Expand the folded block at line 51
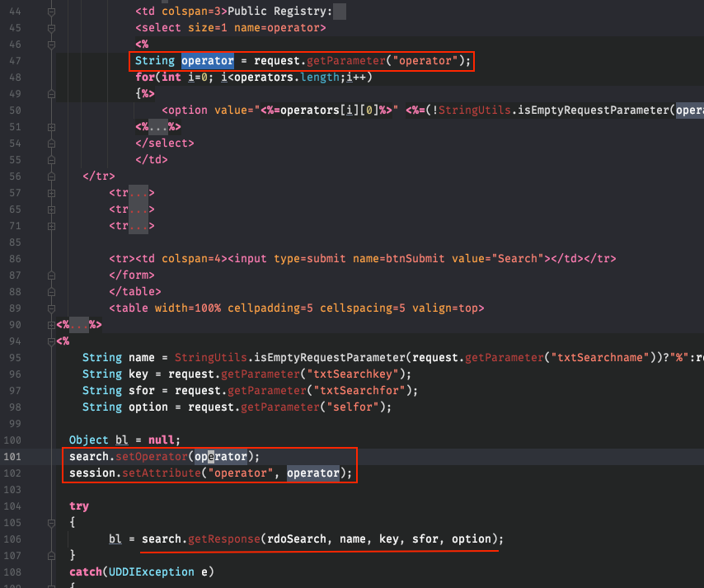The width and height of the screenshot is (704, 588). (51, 126)
